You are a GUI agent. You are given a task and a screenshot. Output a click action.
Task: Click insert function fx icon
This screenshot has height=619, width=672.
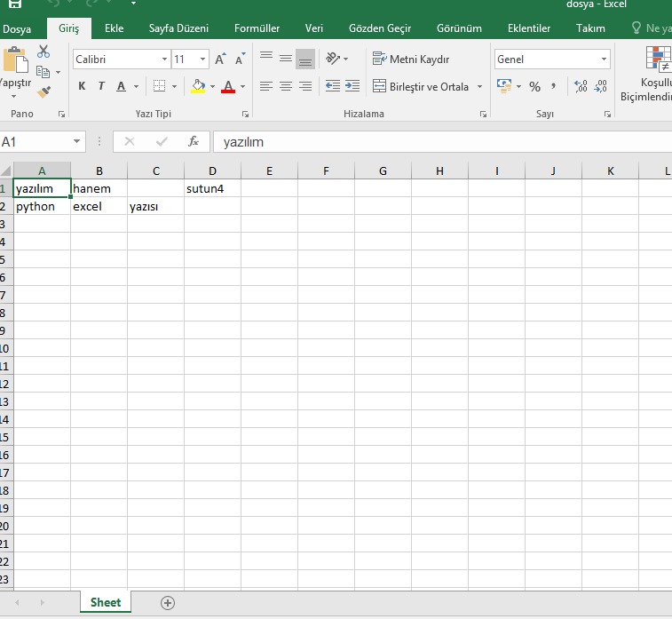coord(194,141)
